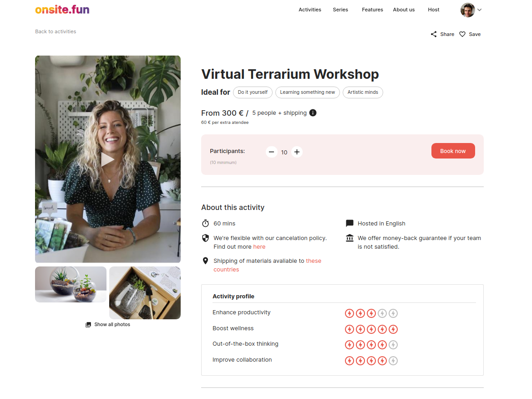The height and width of the screenshot is (399, 532).
Task: Click the 'Improve collaboration' label
Action: (242, 360)
